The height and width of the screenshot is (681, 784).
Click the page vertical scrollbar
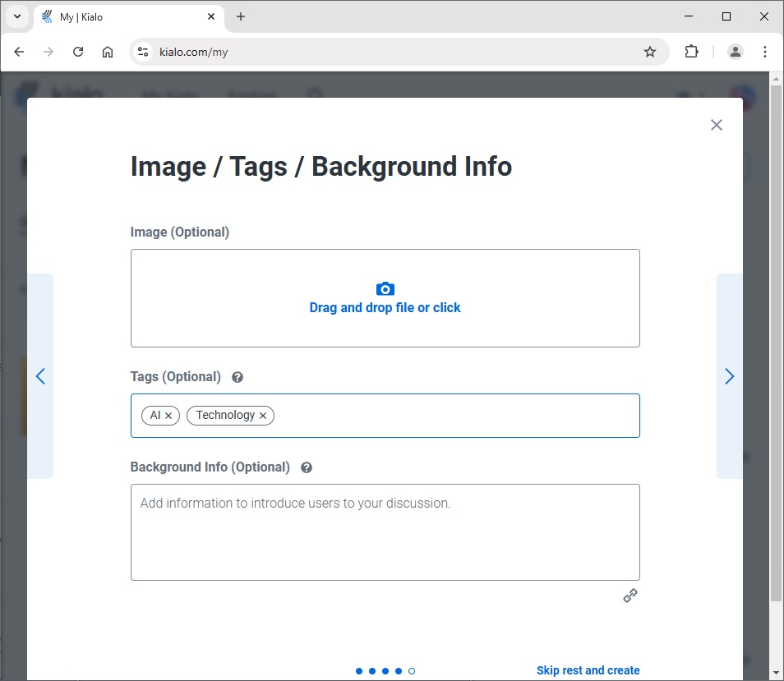tap(776, 343)
